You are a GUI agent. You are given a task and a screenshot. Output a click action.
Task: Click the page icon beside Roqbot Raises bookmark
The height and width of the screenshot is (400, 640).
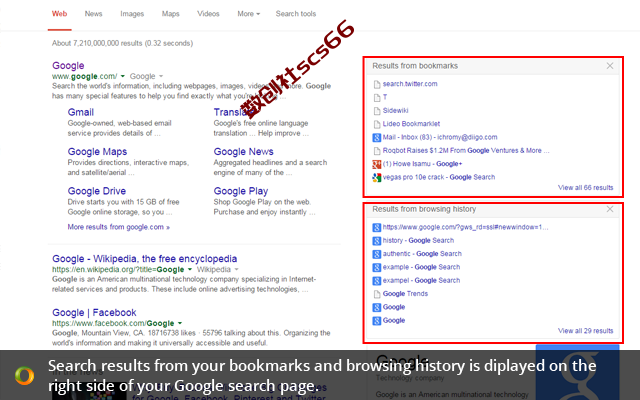(377, 151)
